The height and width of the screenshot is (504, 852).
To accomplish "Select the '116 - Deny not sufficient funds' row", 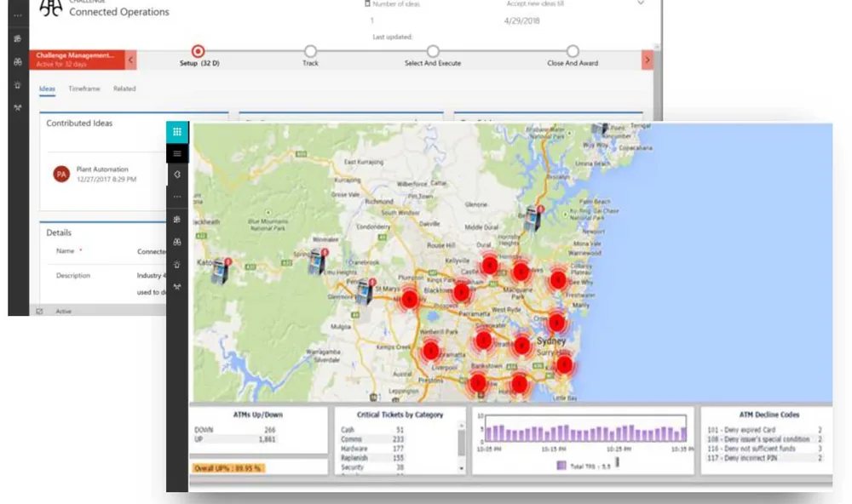I will click(764, 449).
